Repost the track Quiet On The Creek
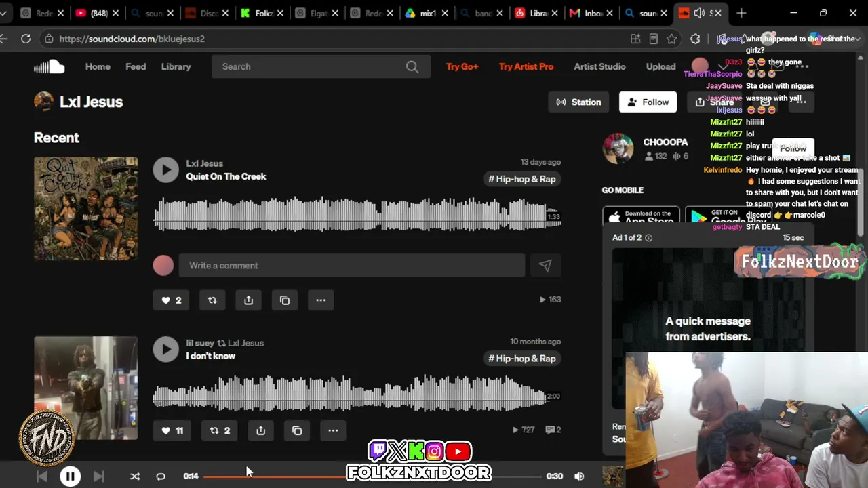The image size is (868, 488). point(212,300)
